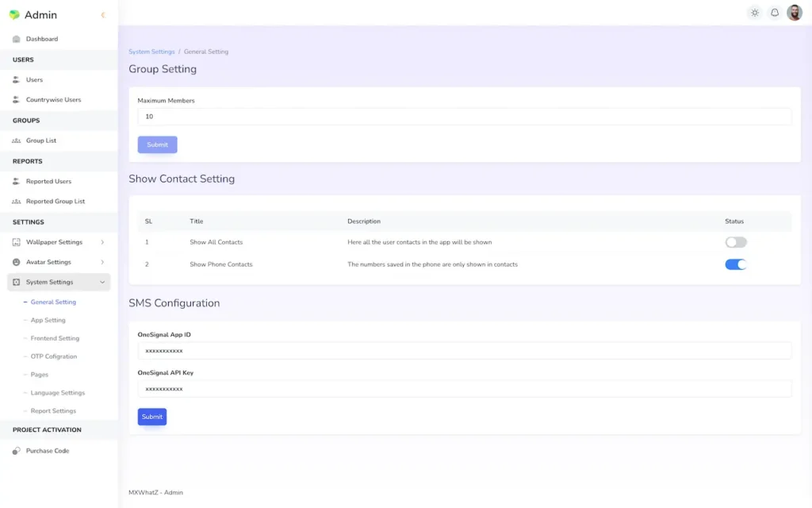
Task: Select Language Settings submenu item
Action: coord(57,393)
